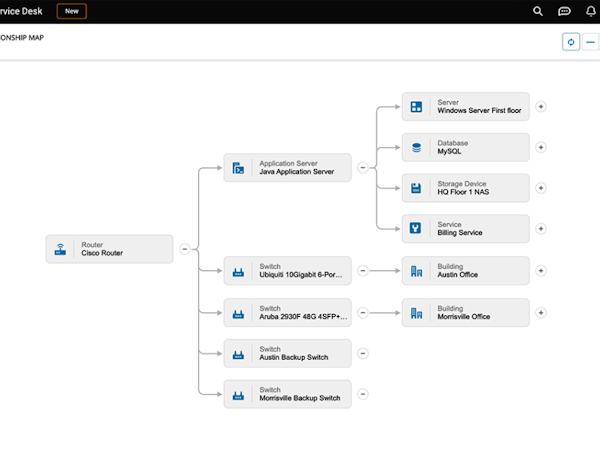Collapse the Ubiquiti 10Gigabit switch branch
Image resolution: width=600 pixels, height=450 pixels.
pos(362,270)
